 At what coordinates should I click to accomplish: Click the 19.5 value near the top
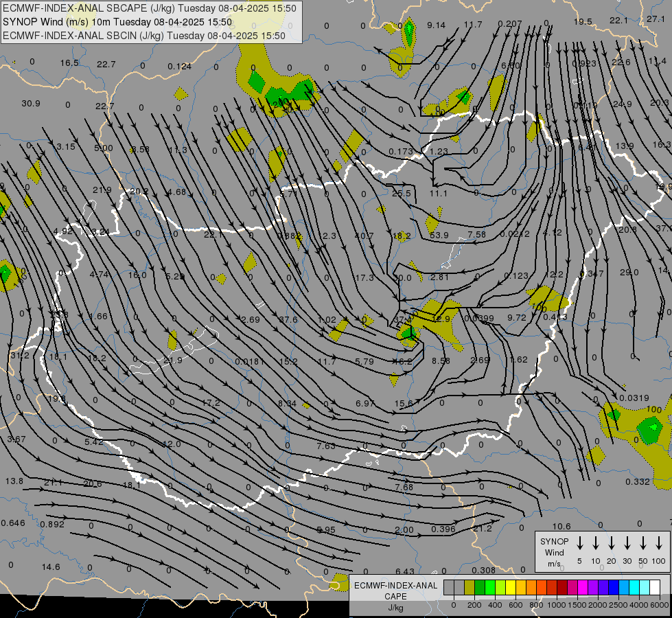click(x=583, y=22)
